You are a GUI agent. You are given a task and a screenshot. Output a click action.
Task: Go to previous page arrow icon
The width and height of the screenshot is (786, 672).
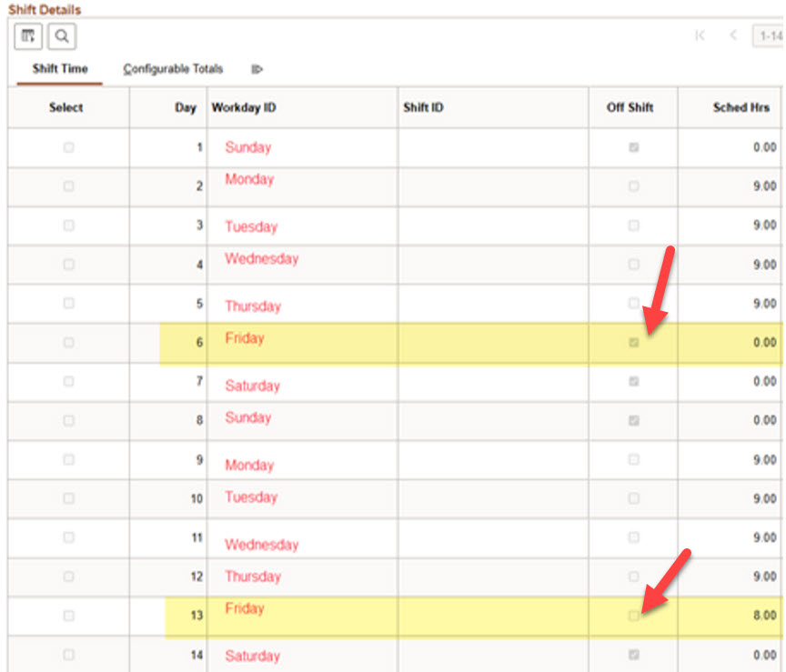pos(733,35)
